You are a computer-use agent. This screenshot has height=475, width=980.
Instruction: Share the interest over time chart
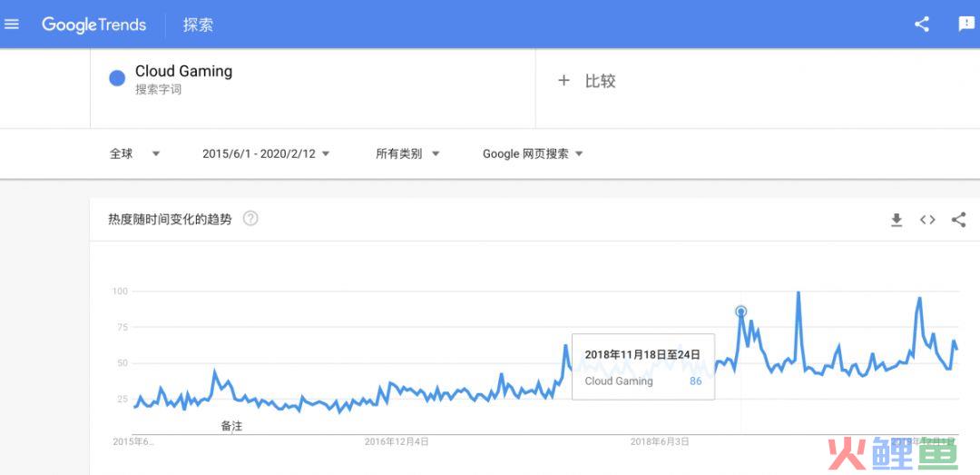[958, 220]
